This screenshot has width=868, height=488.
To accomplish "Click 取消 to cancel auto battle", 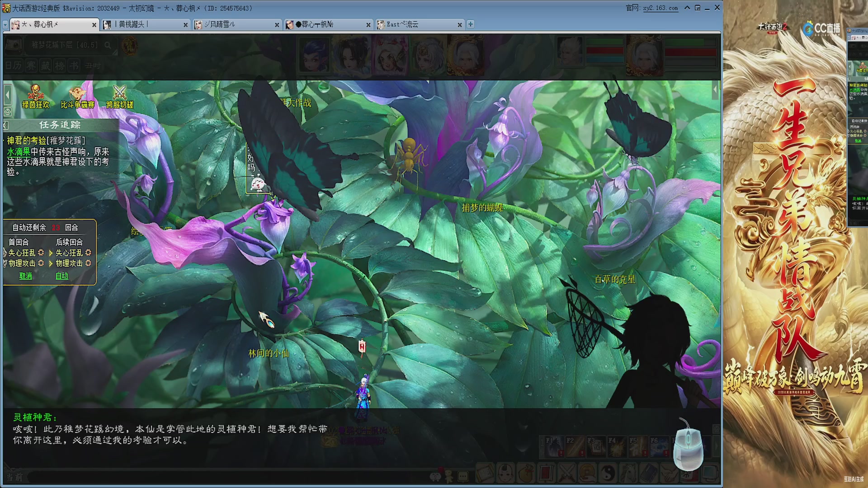I will pyautogui.click(x=26, y=276).
